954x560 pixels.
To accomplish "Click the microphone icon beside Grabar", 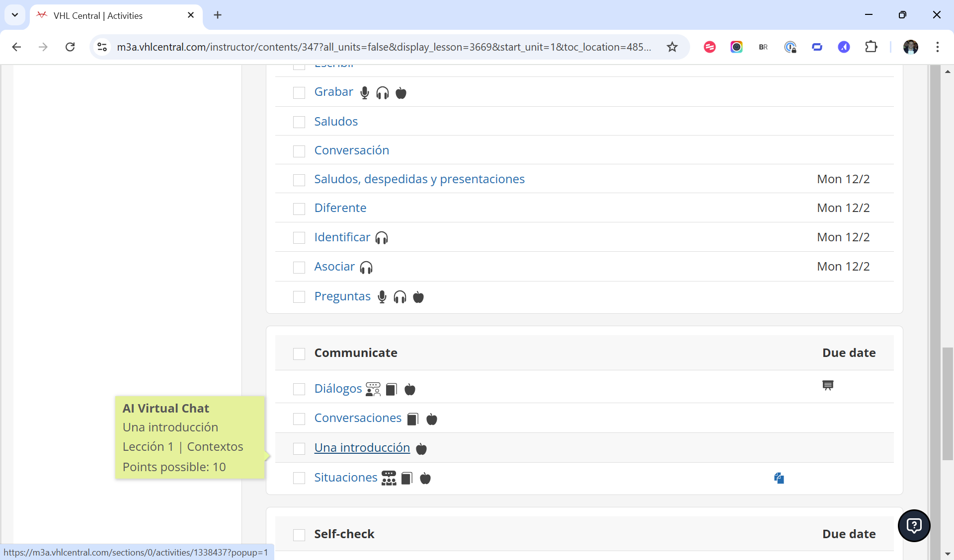I will (x=365, y=93).
